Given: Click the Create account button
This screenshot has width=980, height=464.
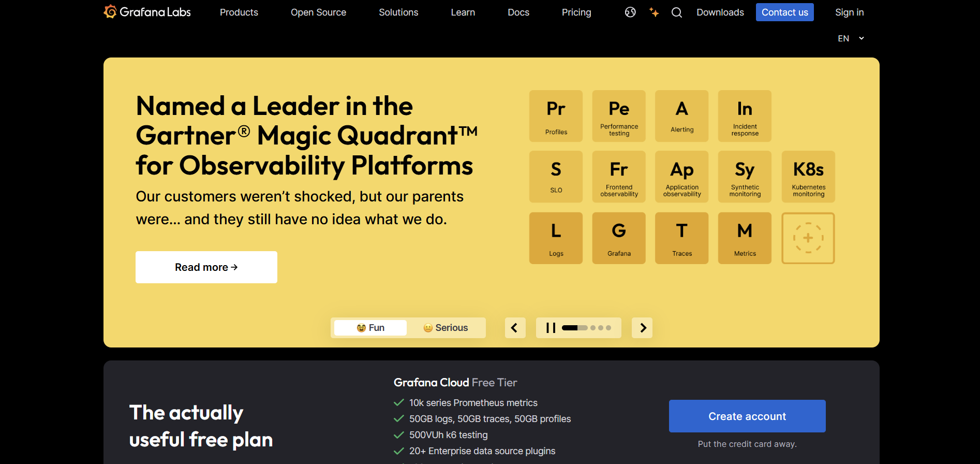Looking at the screenshot, I should tap(747, 416).
